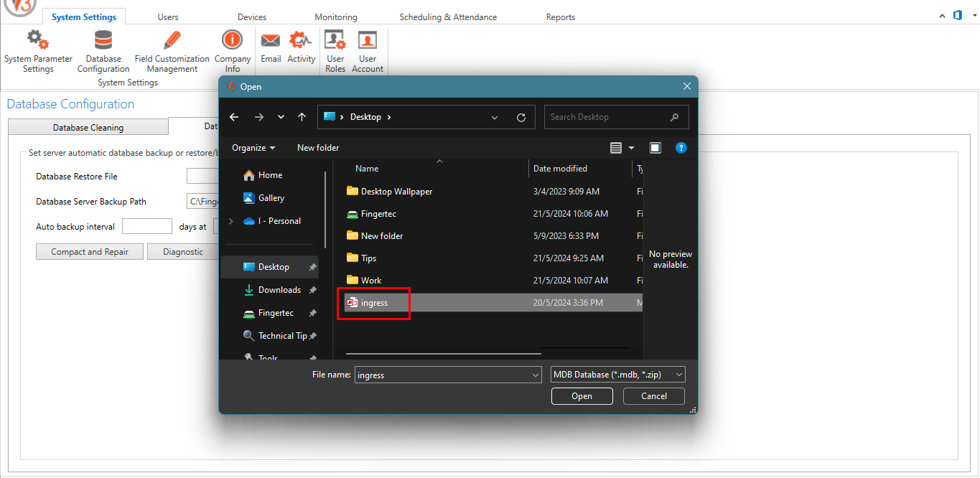Viewport: 980px width, 478px height.
Task: Open User Account icon
Action: [x=368, y=39]
